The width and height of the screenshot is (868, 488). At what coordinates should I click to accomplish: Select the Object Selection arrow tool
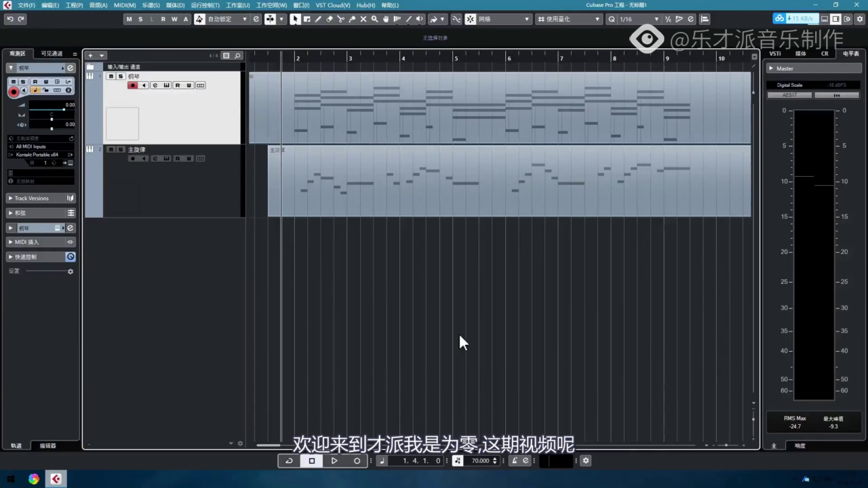[295, 19]
